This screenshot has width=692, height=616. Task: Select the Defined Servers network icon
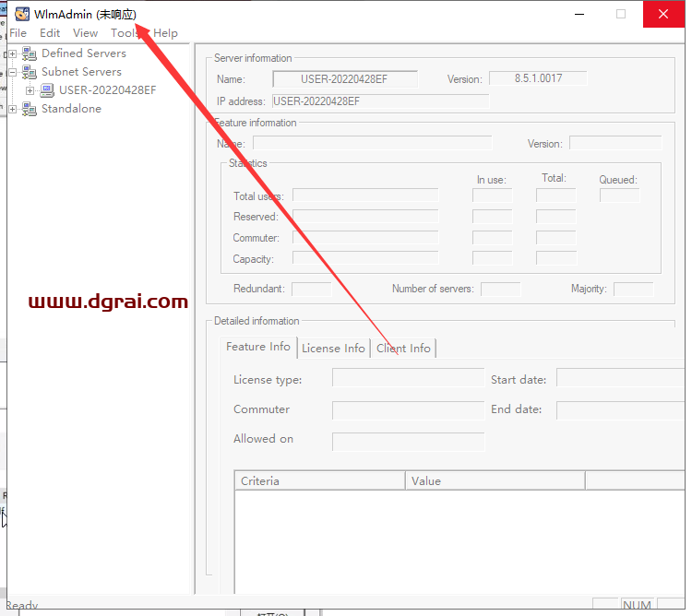click(x=30, y=53)
